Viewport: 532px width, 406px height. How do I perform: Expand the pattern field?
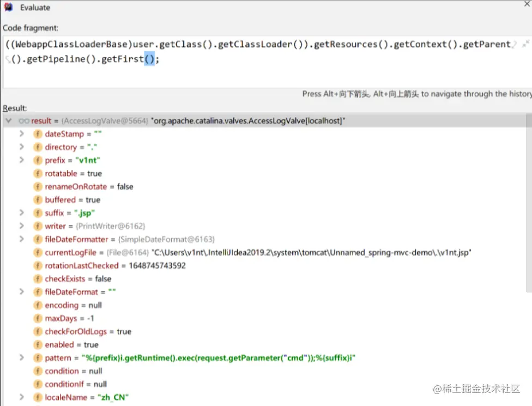coord(22,357)
